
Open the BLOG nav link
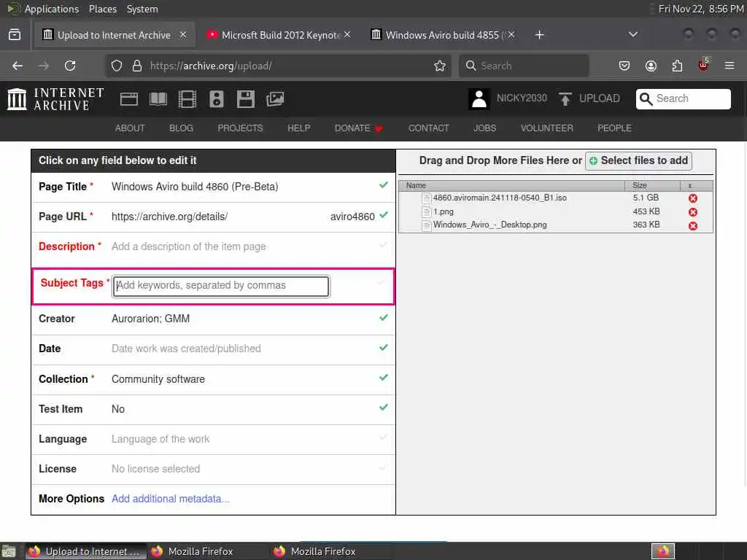pyautogui.click(x=181, y=128)
